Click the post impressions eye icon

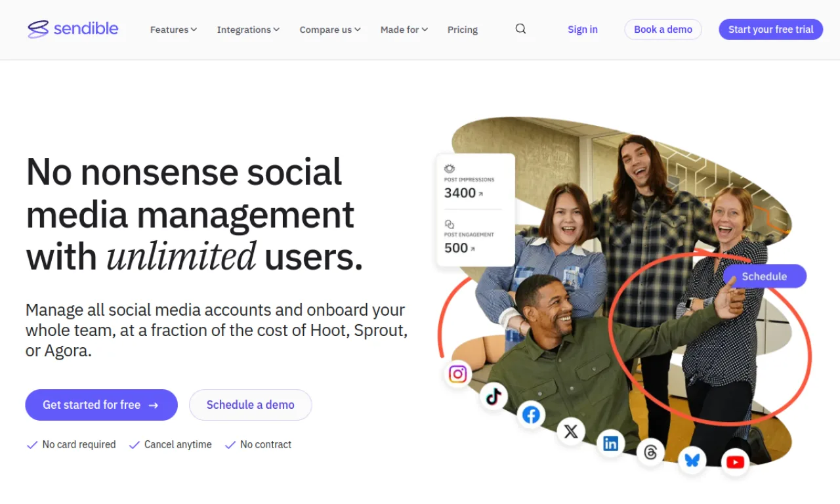pos(450,169)
